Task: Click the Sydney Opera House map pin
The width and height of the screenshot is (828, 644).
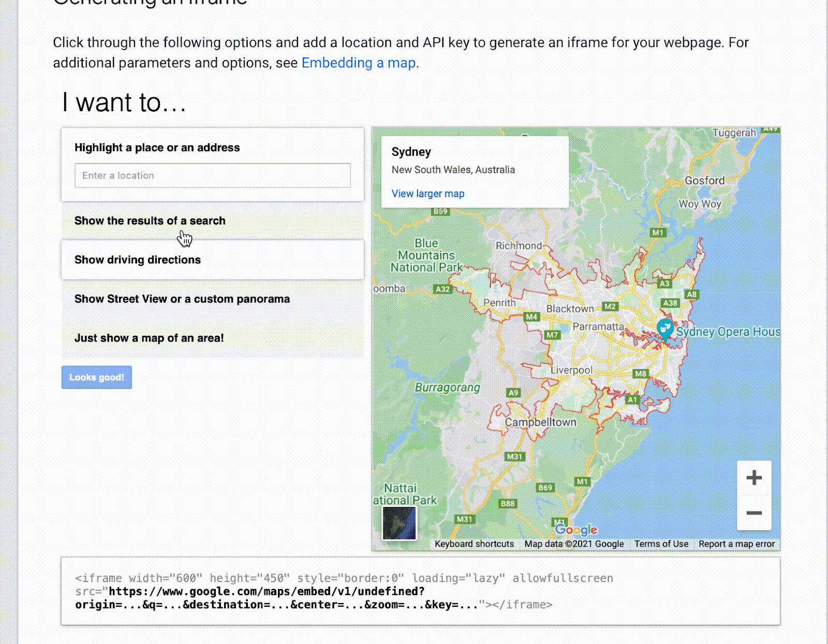Action: 664,328
